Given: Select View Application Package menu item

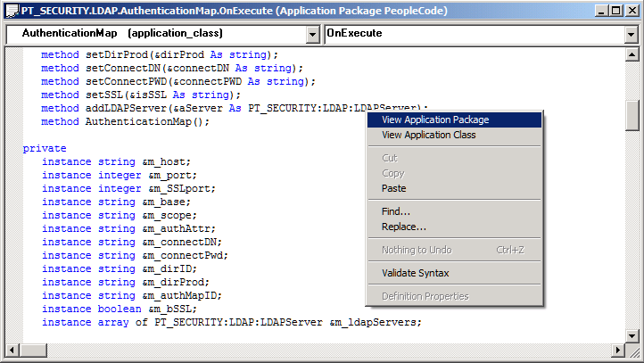Looking at the screenshot, I should (434, 120).
